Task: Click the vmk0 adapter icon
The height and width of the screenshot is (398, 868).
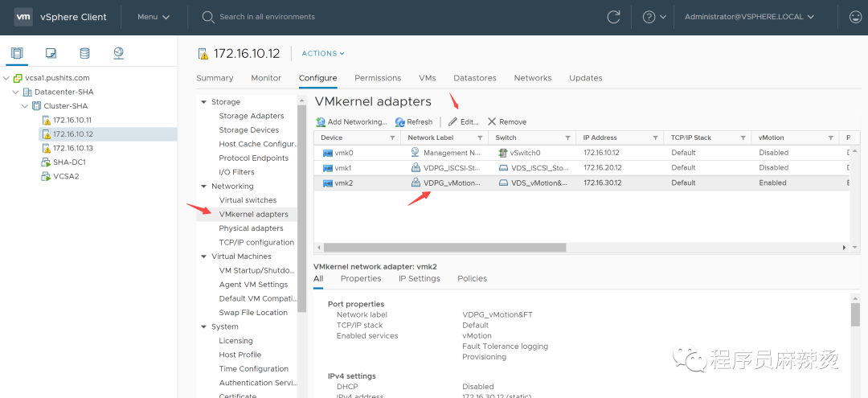Action: [327, 153]
